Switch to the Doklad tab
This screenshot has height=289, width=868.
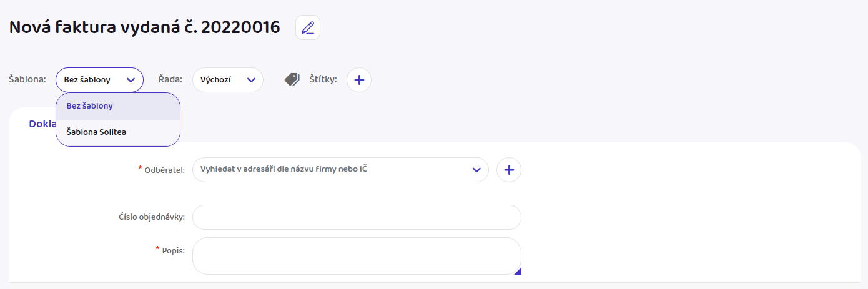click(42, 124)
